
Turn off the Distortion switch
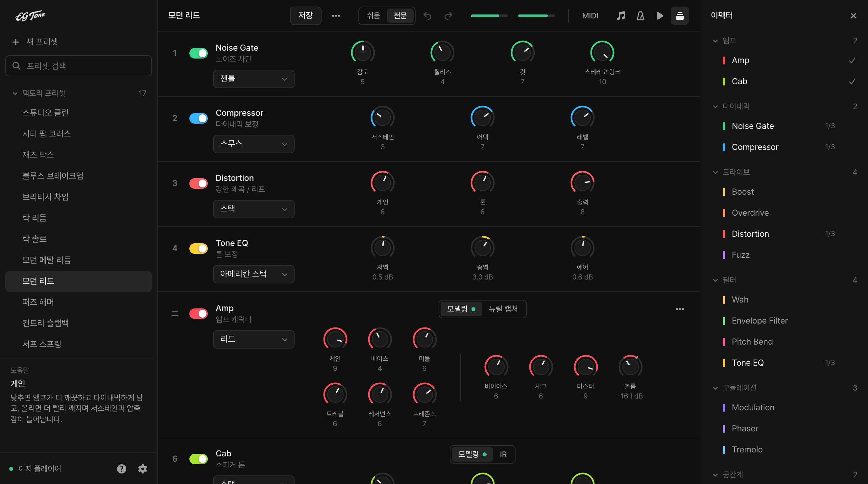click(x=199, y=183)
